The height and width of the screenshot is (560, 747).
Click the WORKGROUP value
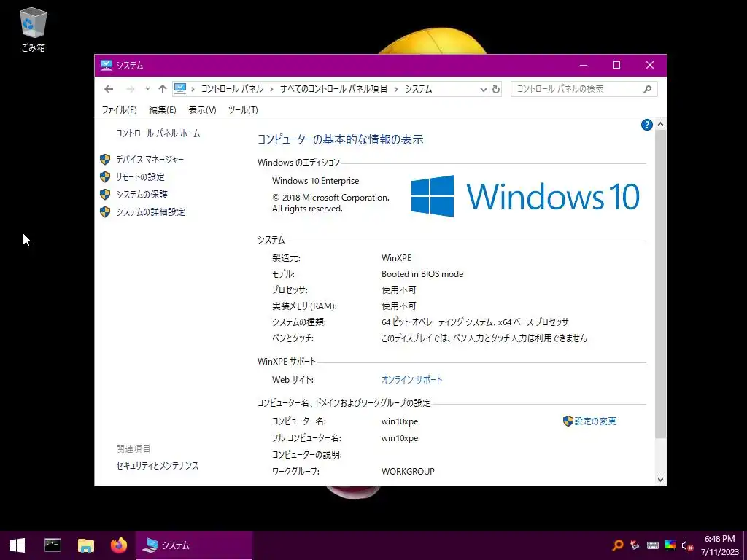pyautogui.click(x=408, y=472)
